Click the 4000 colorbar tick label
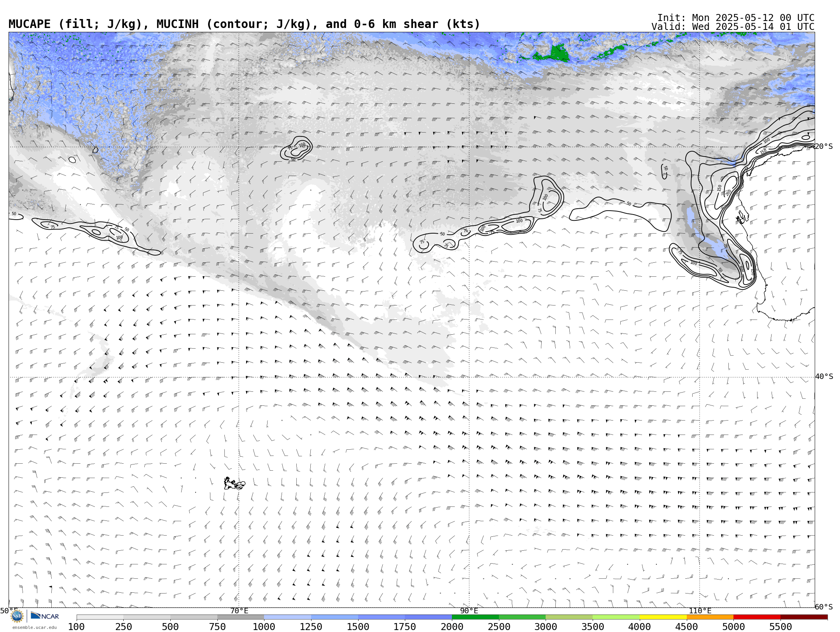The height and width of the screenshot is (632, 840). tap(640, 627)
